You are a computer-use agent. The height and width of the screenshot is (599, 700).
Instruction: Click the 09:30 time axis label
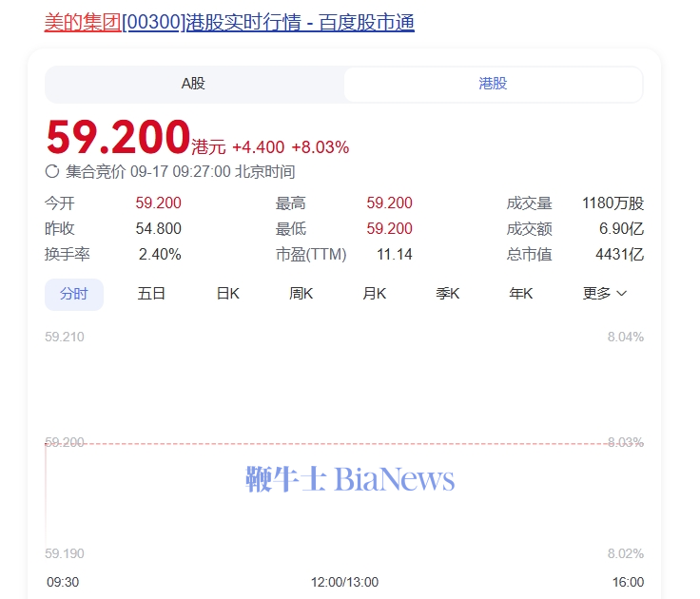63,582
